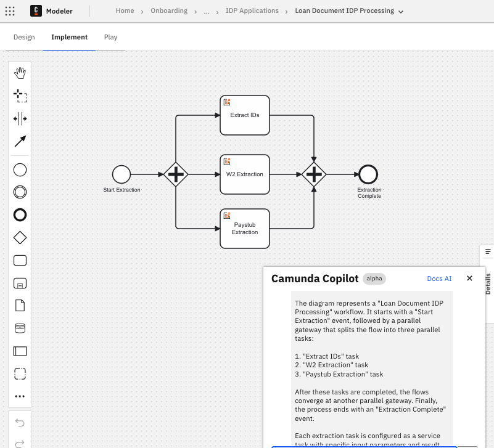This screenshot has width=494, height=448.
Task: Go to Home breadcrumb
Action: (125, 10)
